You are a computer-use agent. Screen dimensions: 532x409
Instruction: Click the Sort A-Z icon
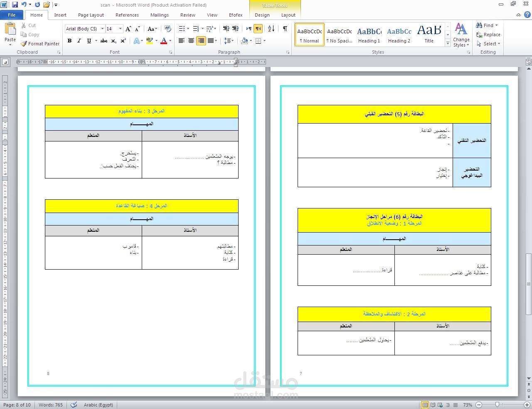point(271,29)
